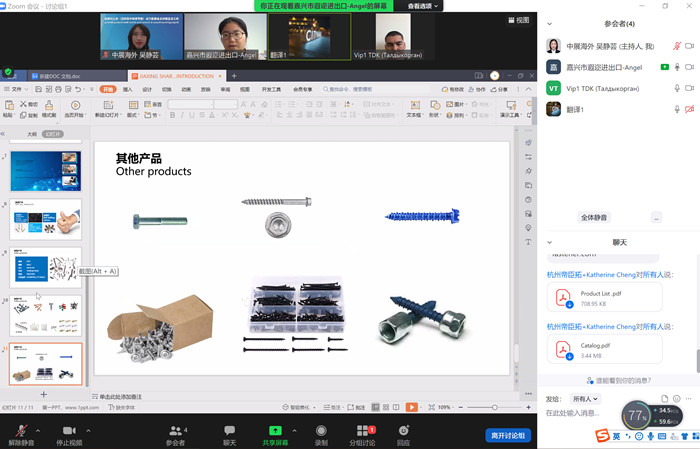Viewport: 700px width, 449px height.
Task: Open the chat button (聊天) in Zoom toolbar
Action: point(229,434)
